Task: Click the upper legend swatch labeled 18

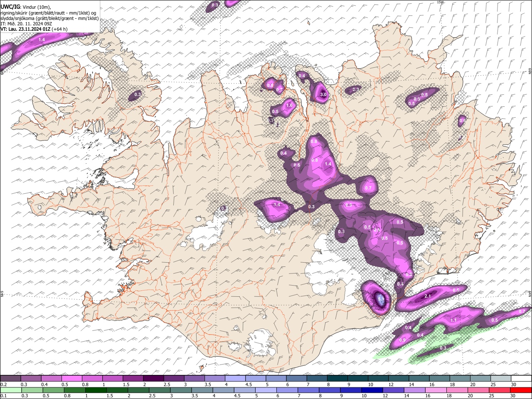Action: pos(459,378)
